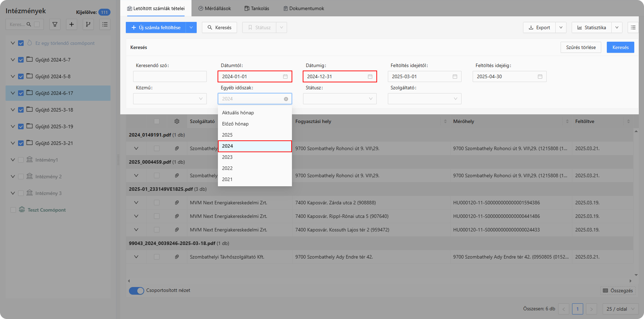Open the Szolgáltató dropdown in search
Screen dimensions: 644x319
(424, 99)
